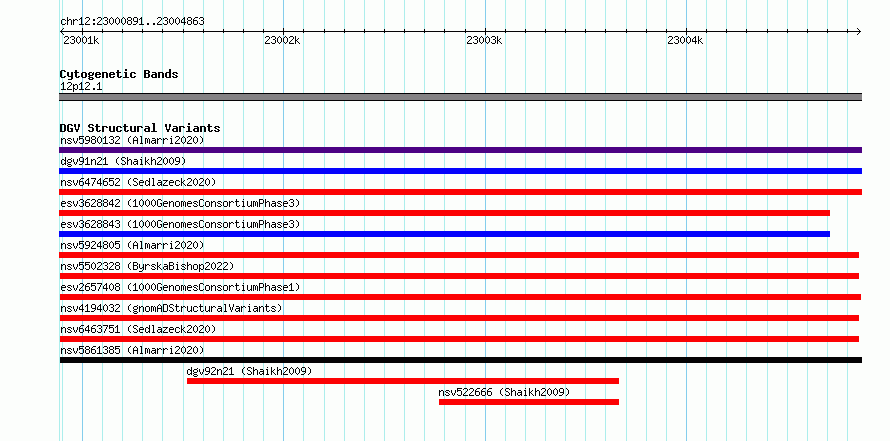
Task: Click the red esv3628842 variant bar
Action: [x=444, y=213]
